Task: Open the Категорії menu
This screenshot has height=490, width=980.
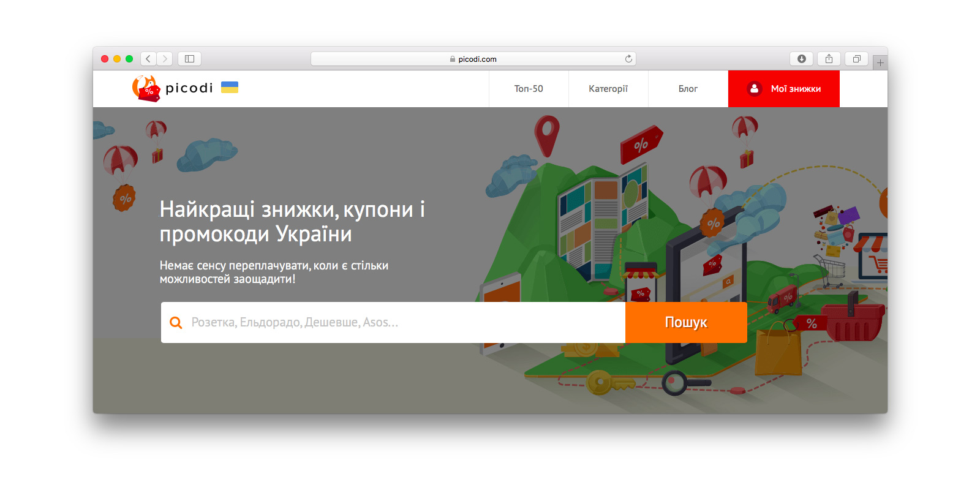Action: pos(608,89)
